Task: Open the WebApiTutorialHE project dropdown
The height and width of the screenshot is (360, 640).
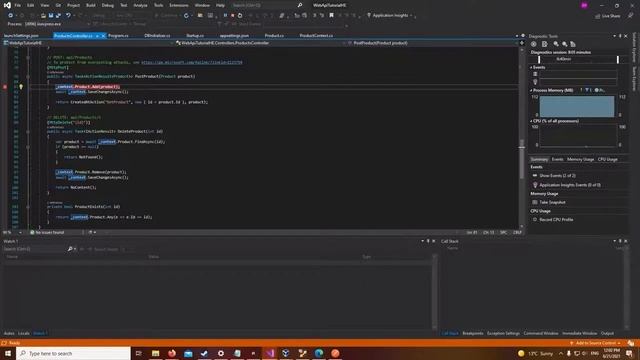Action: (x=88, y=43)
